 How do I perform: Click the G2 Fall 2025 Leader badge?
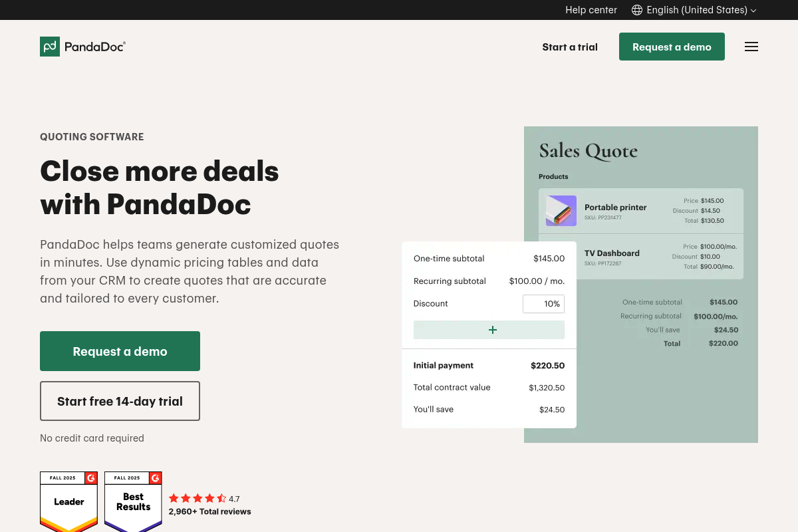coord(69,501)
